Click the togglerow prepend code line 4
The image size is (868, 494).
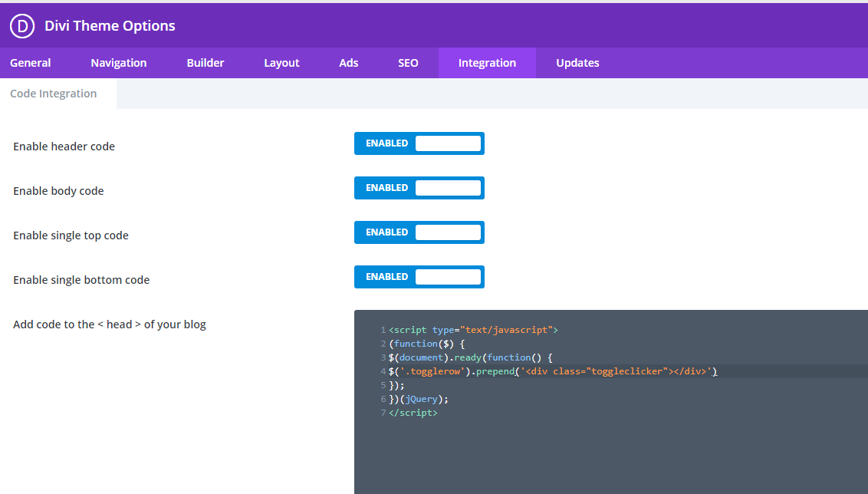552,371
